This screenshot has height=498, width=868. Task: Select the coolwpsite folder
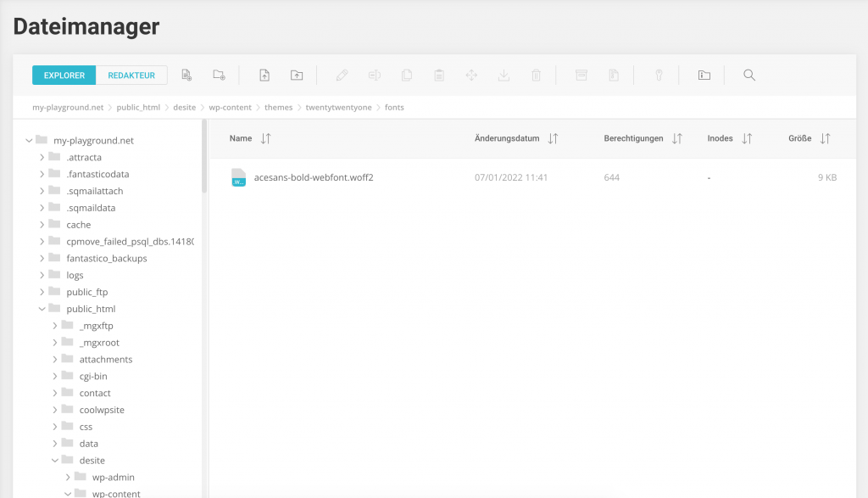102,410
